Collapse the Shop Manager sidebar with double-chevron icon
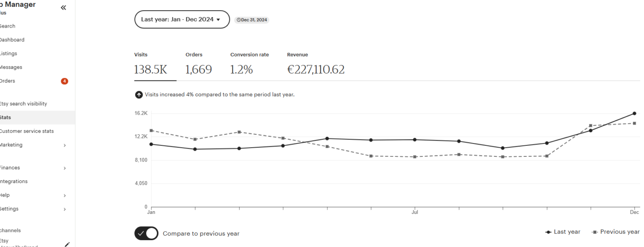 (x=63, y=7)
